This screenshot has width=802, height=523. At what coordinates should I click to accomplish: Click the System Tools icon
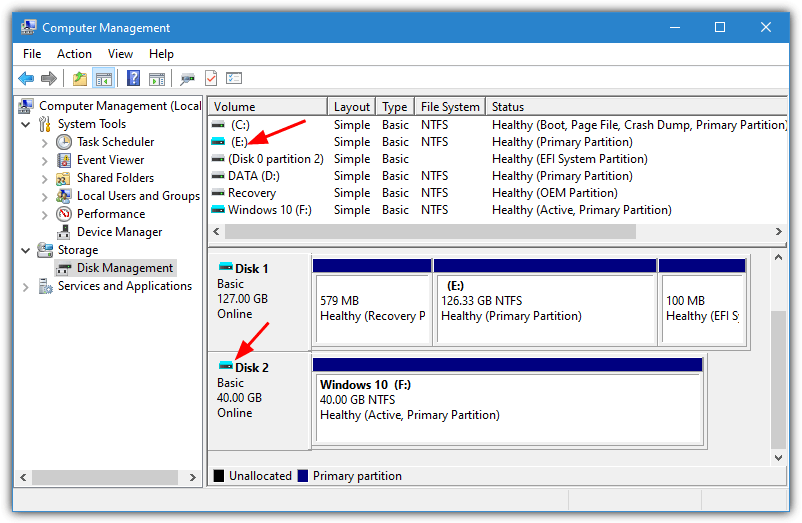(x=45, y=124)
